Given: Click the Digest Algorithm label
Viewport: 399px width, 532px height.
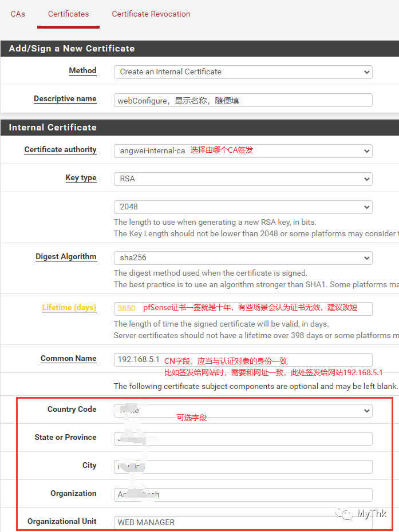Looking at the screenshot, I should (66, 256).
